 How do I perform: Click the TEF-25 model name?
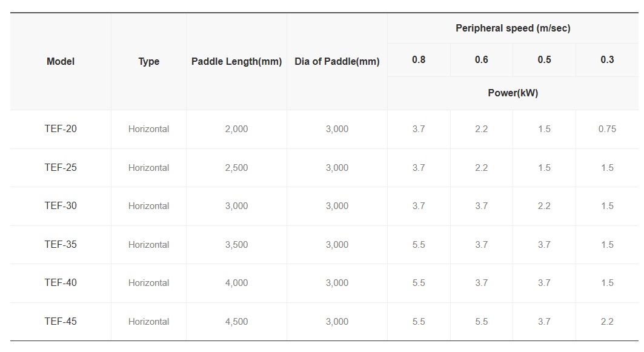click(61, 167)
